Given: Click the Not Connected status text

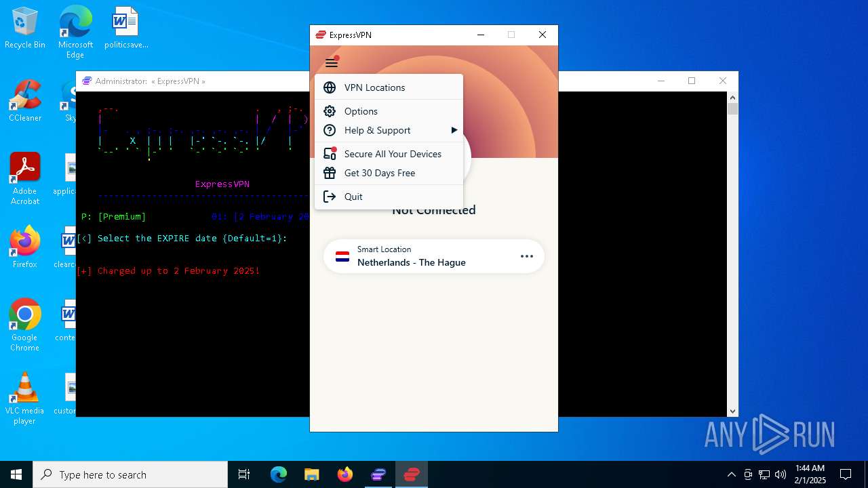Looking at the screenshot, I should (x=434, y=210).
